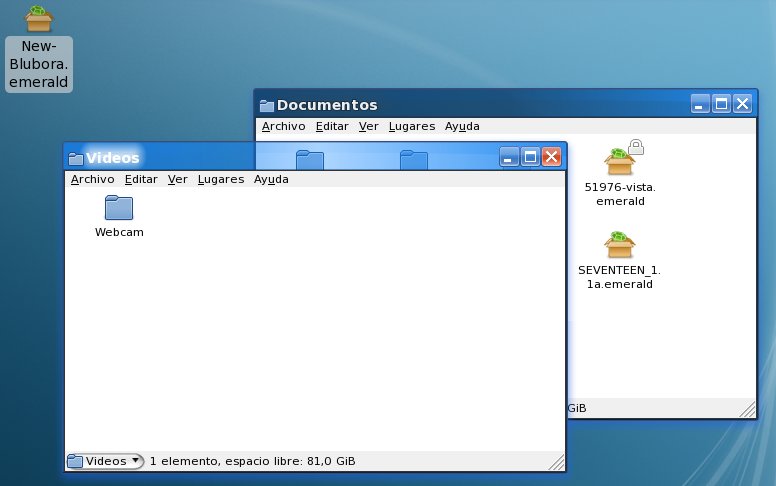Screen dimensions: 776x486
Task: Open Editar menu in Videos window
Action: point(141,179)
